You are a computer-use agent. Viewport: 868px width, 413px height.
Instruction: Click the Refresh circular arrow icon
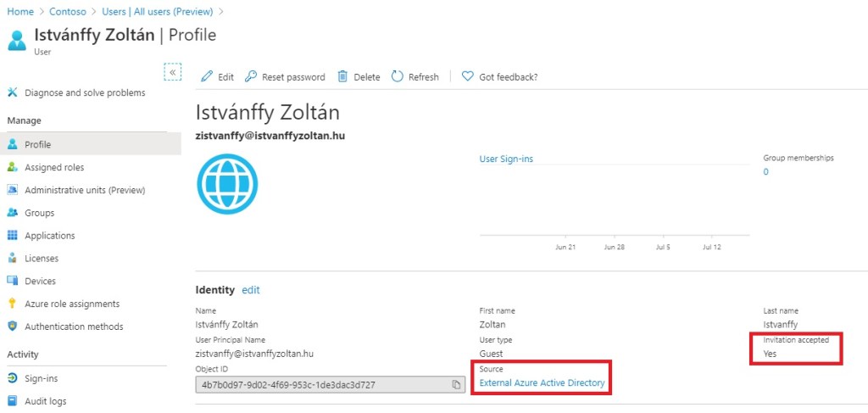398,76
